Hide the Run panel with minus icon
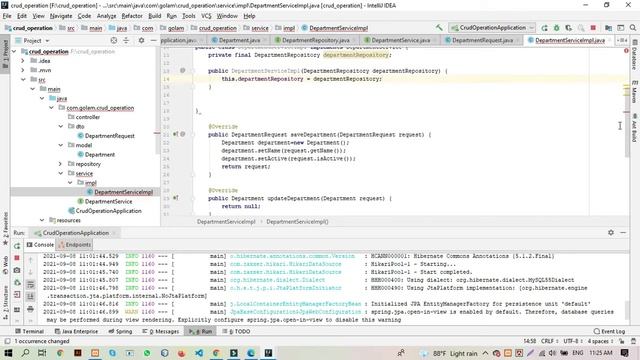 [623, 233]
